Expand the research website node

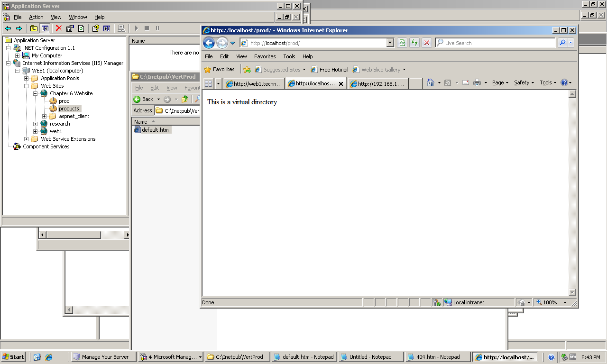pos(36,124)
